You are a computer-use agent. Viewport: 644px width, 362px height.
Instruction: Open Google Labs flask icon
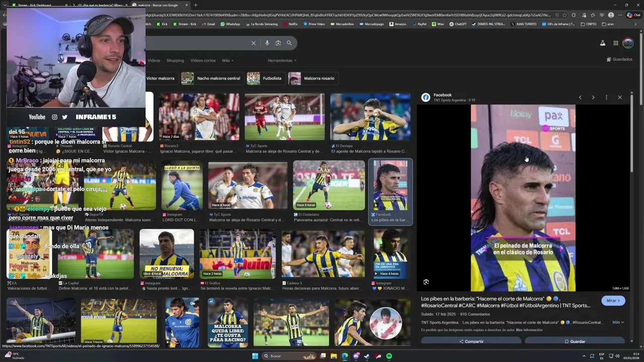tap(603, 43)
